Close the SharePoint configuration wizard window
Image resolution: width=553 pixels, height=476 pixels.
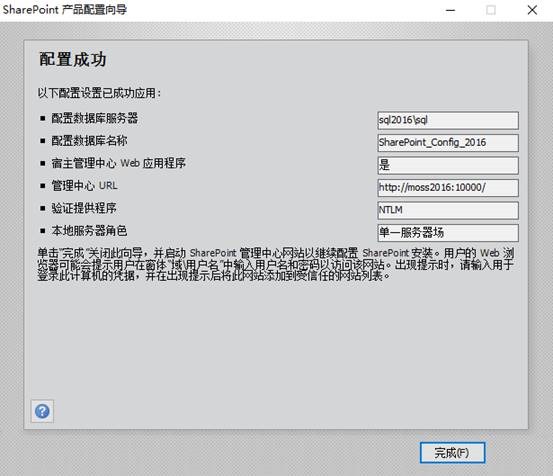pyautogui.click(x=532, y=10)
